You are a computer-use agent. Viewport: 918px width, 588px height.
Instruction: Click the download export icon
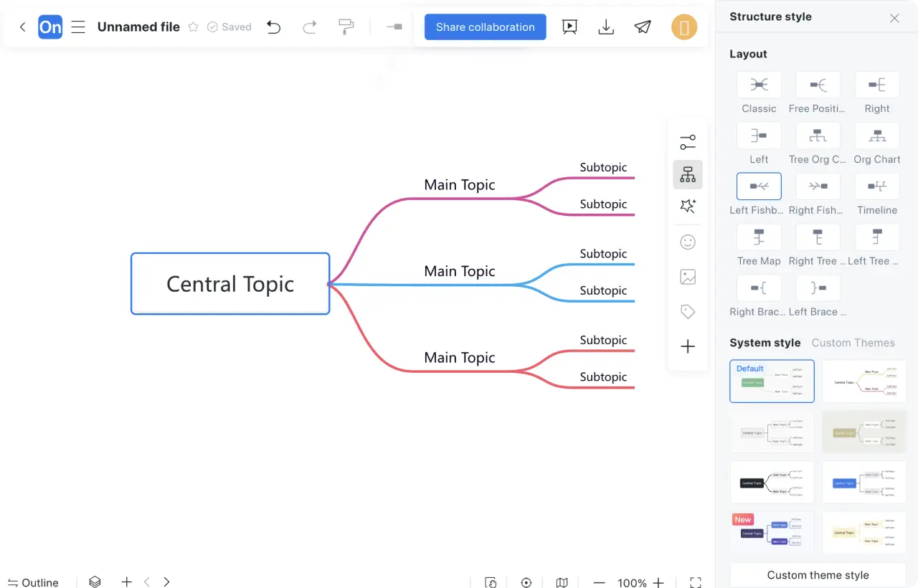tap(606, 27)
